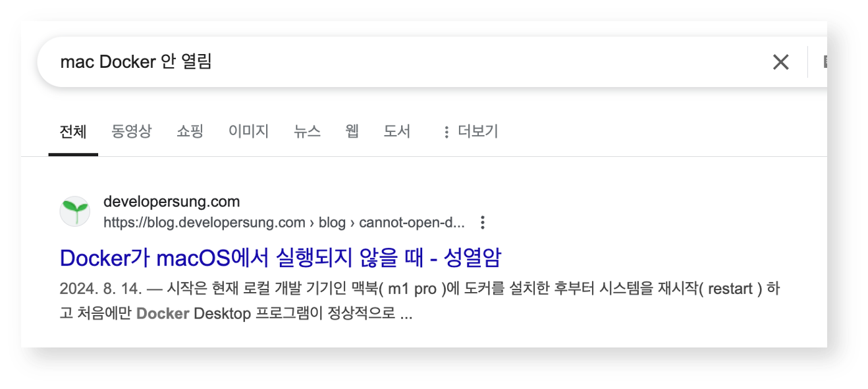Switch to the 뉴스 tab

click(308, 132)
